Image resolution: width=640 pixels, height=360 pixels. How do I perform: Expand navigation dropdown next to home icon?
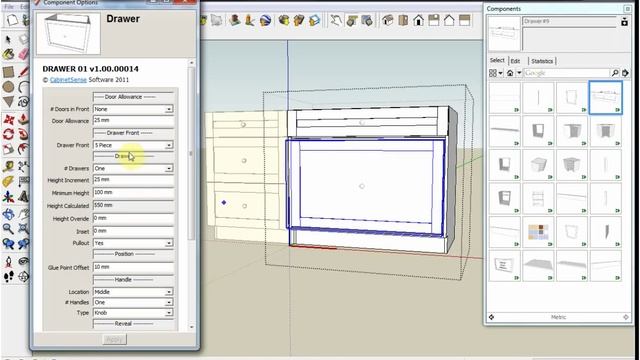click(x=519, y=73)
